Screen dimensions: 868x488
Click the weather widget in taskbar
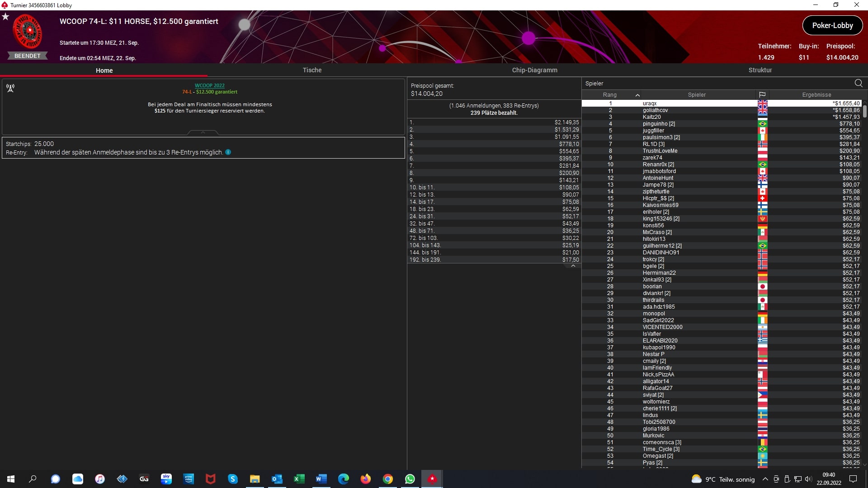click(723, 479)
